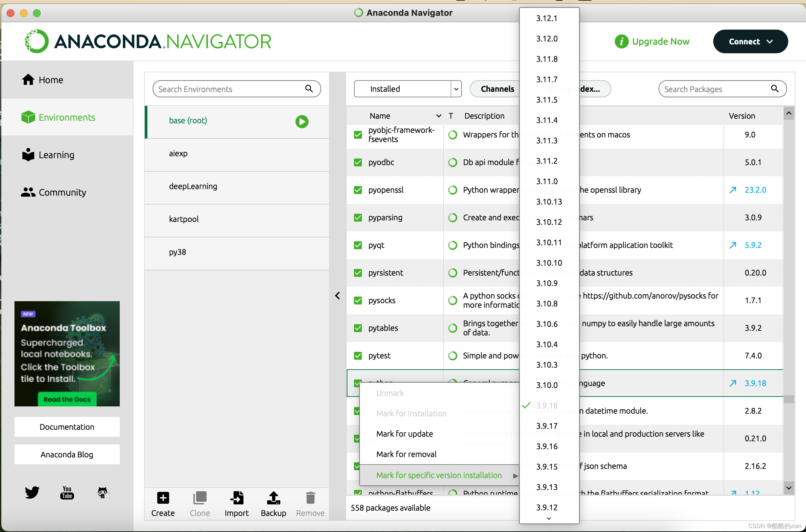Select Python version 3.12.1 from list
The width and height of the screenshot is (806, 532).
(x=546, y=18)
